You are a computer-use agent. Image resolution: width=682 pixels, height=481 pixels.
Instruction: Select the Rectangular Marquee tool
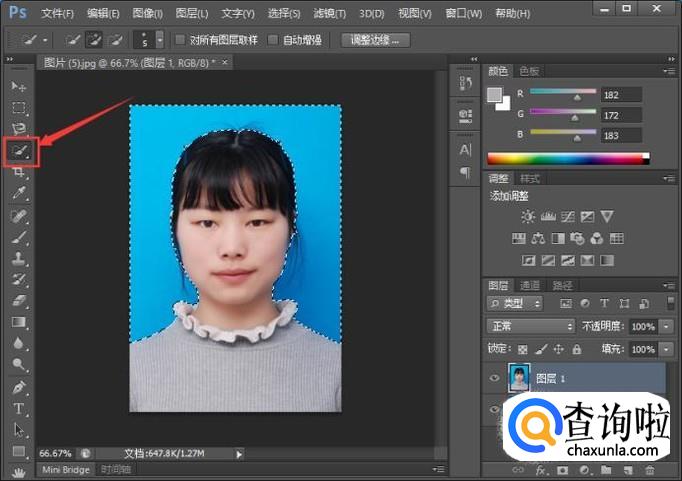pyautogui.click(x=19, y=108)
